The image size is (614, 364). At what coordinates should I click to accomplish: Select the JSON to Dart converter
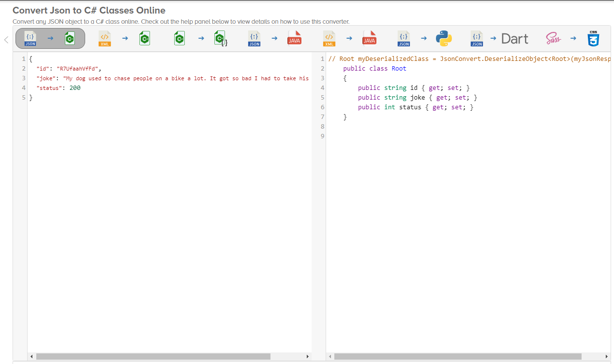click(x=495, y=38)
